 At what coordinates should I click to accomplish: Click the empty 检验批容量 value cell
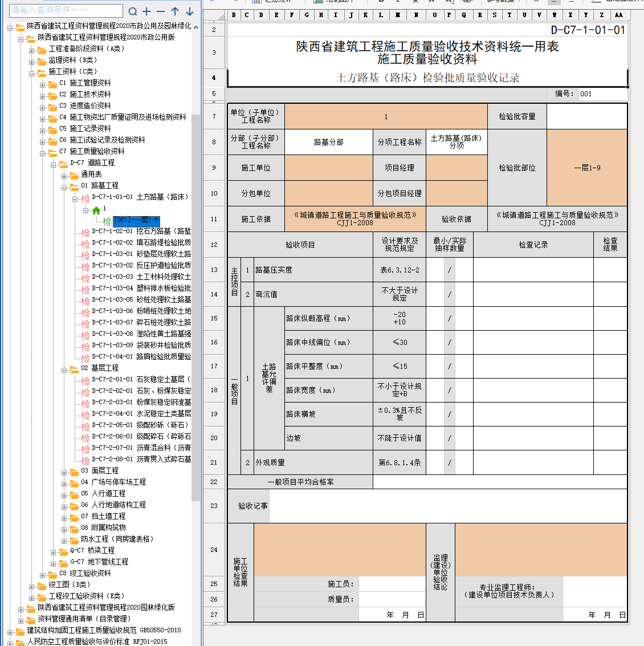(x=587, y=116)
